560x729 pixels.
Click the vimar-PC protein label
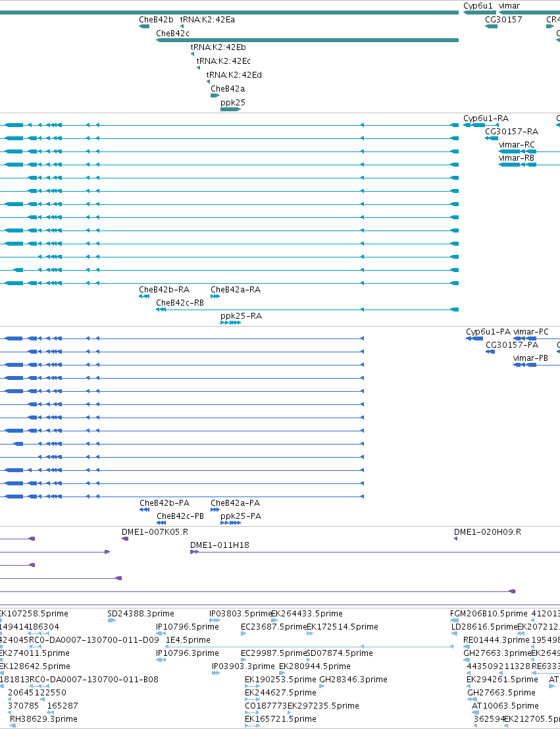click(x=531, y=332)
